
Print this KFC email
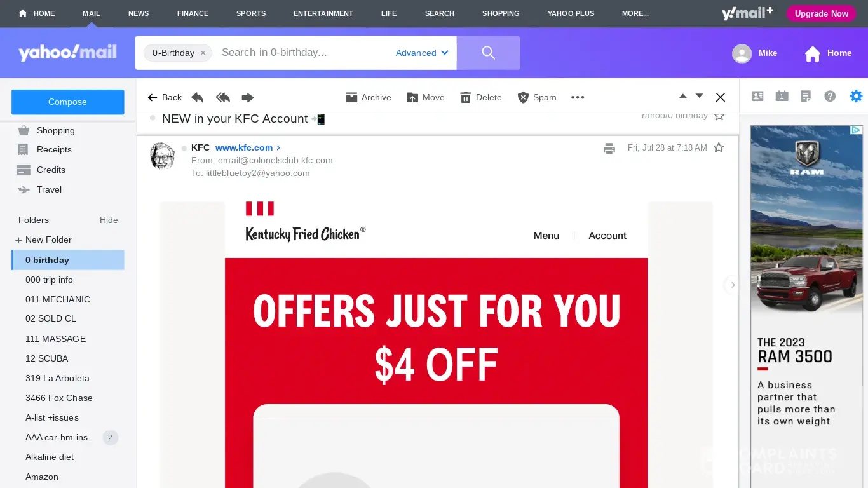click(609, 148)
